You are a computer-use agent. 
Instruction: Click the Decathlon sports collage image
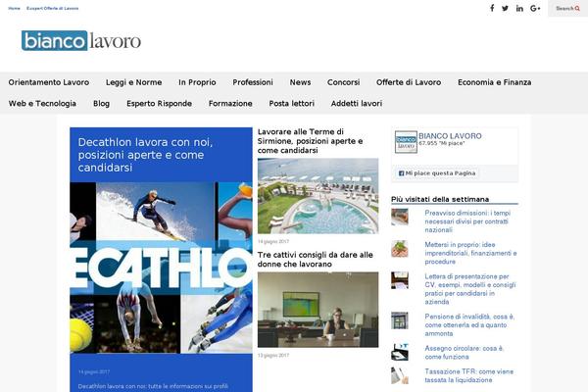click(162, 268)
